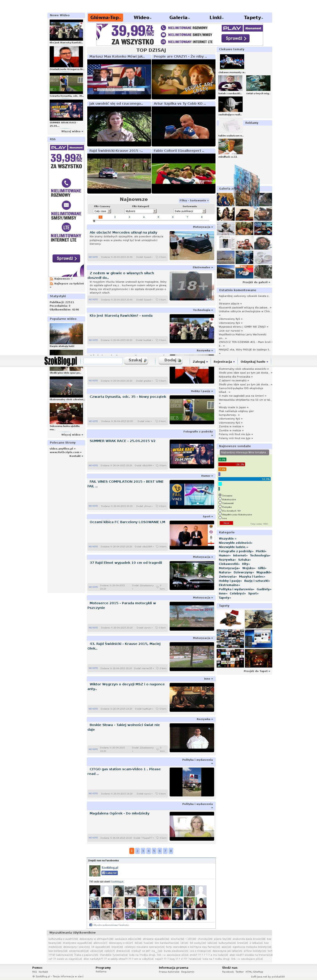Screen dimensions: 317x980
Task: Expand the Filtr Kategorii Wybierz dropdown
Action: click(x=141, y=211)
